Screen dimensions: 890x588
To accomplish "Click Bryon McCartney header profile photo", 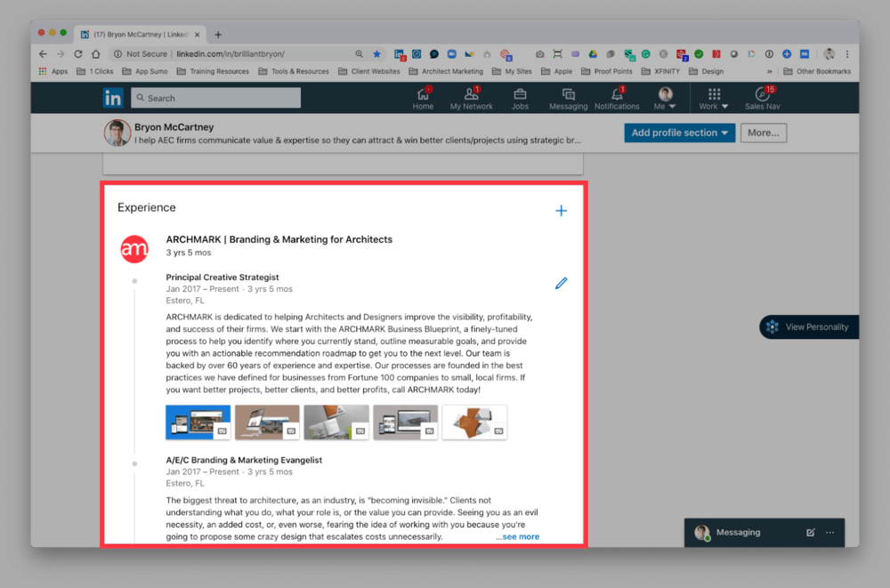I will [117, 133].
